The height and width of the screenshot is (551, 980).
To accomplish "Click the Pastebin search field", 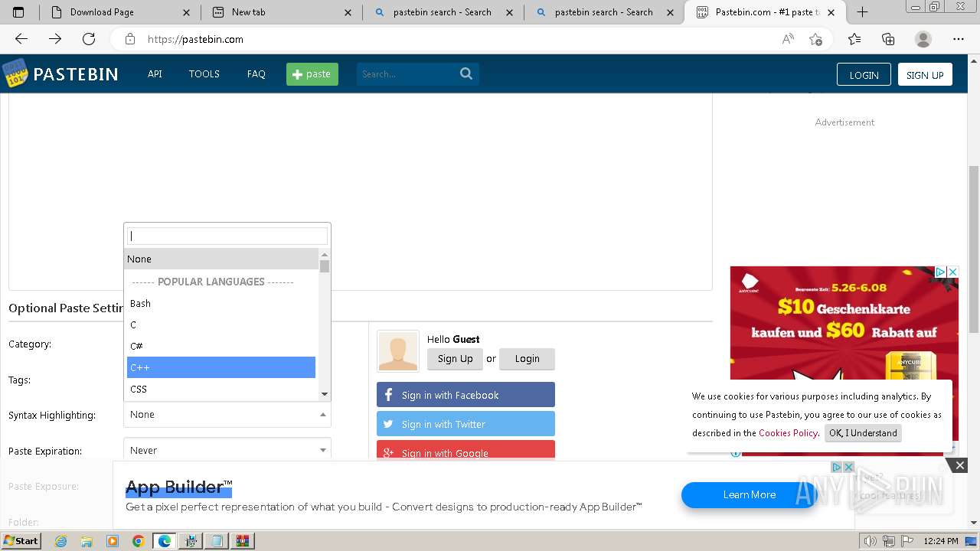I will click(407, 74).
